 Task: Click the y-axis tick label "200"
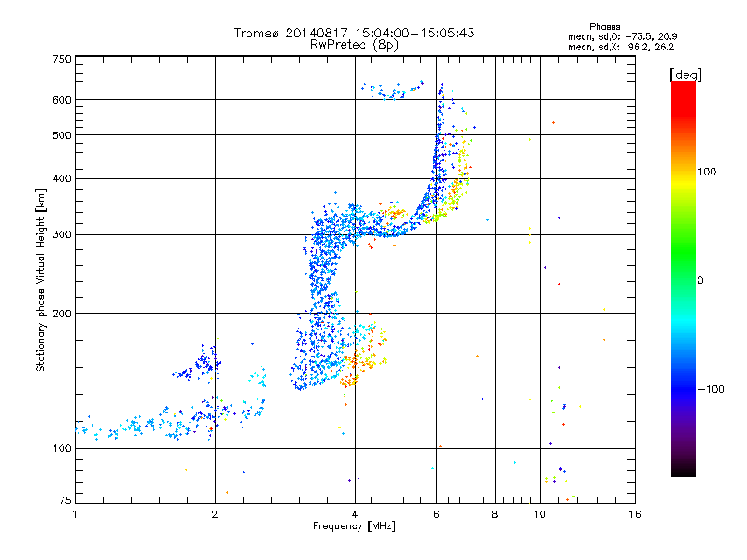pos(62,314)
